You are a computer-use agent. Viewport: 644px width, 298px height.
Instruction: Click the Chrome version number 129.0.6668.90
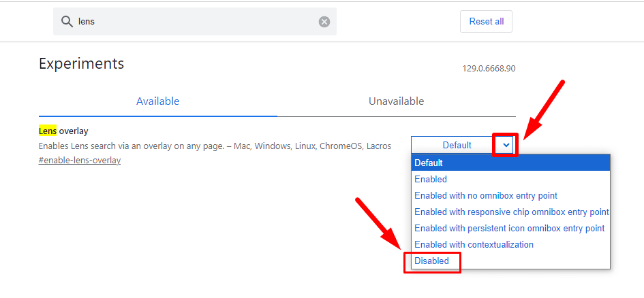[x=489, y=69]
